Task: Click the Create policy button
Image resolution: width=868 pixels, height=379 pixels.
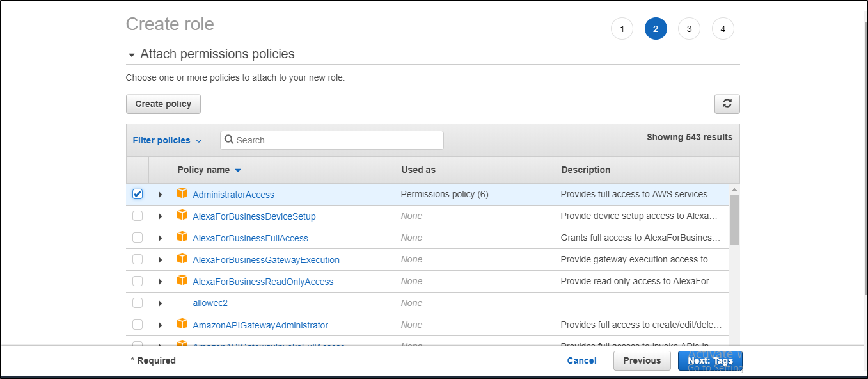Action: (x=163, y=104)
